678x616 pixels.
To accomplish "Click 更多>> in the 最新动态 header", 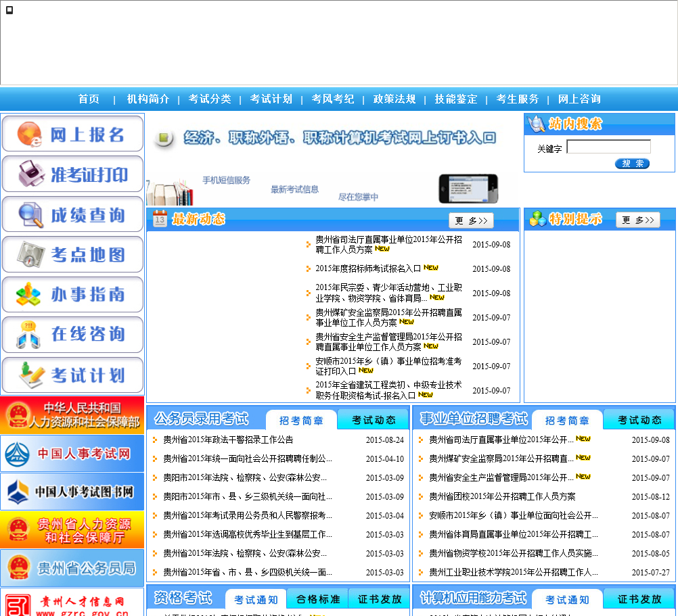I will [472, 220].
